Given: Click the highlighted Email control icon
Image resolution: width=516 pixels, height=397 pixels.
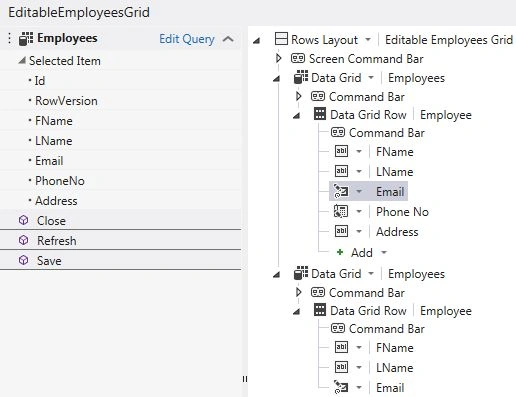Looking at the screenshot, I should click(341, 191).
